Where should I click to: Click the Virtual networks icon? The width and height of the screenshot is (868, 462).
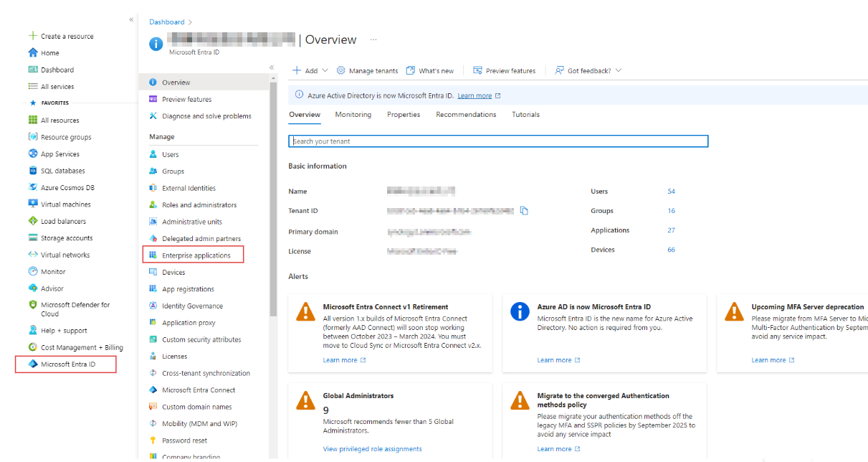[32, 255]
